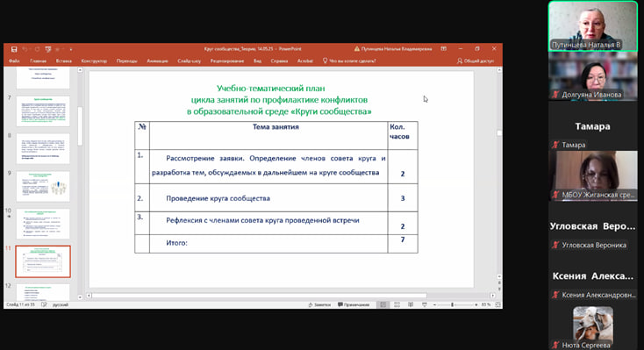
Task: Open the Acrobat ribbon tab
Action: pyautogui.click(x=304, y=61)
